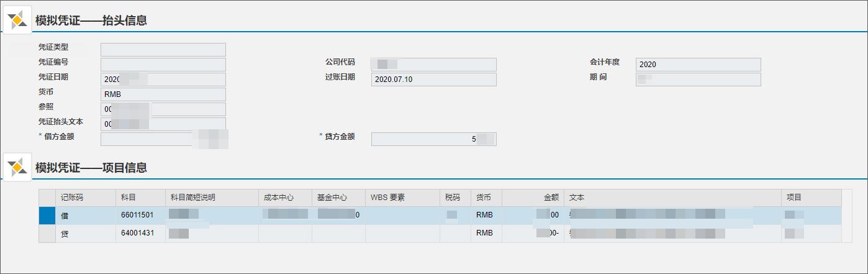Click account cell 66011501
868x274 pixels.
pos(137,215)
